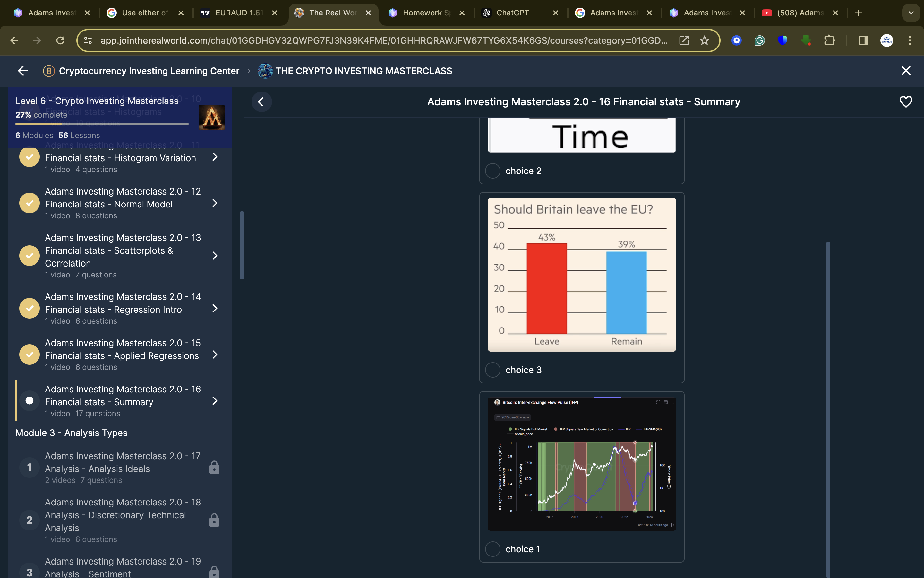Click the Masterclass course logo thumbnail

[x=211, y=118]
